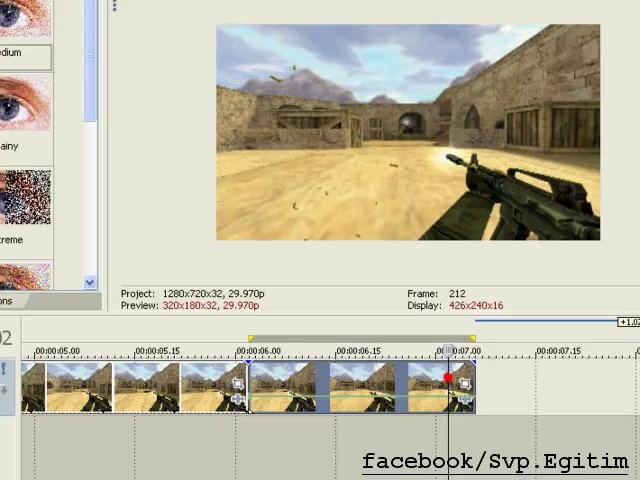640x480 pixels.
Task: Click ruler at 00:00:07.15
Action: tap(559, 351)
